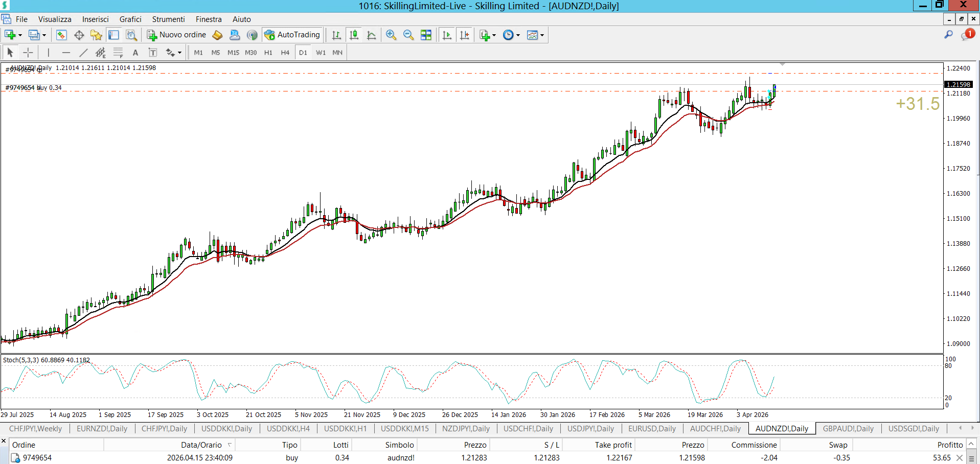Expand the arrows objects dropdown
This screenshot has width=980, height=464.
tap(179, 53)
